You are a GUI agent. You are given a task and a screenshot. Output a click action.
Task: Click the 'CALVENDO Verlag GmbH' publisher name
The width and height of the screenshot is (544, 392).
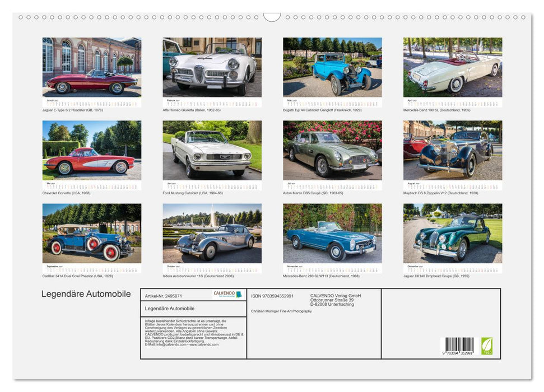(x=336, y=296)
